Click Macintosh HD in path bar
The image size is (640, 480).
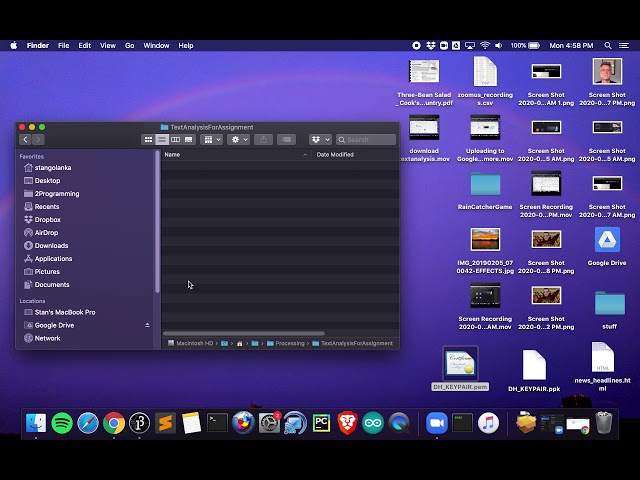click(x=191, y=343)
